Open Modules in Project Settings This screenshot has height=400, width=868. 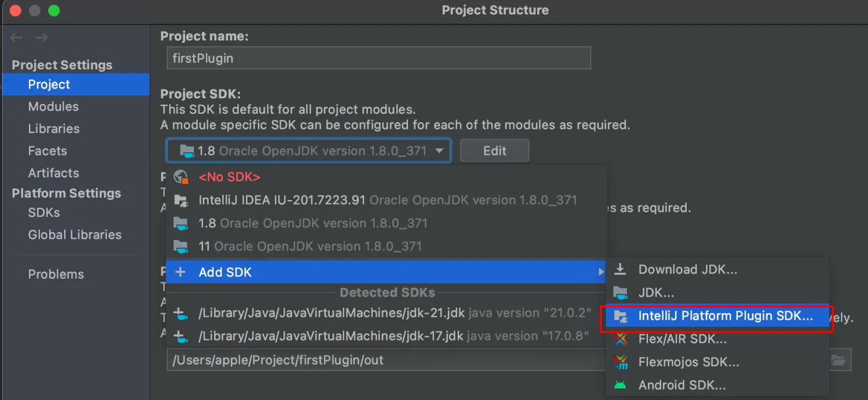(53, 106)
